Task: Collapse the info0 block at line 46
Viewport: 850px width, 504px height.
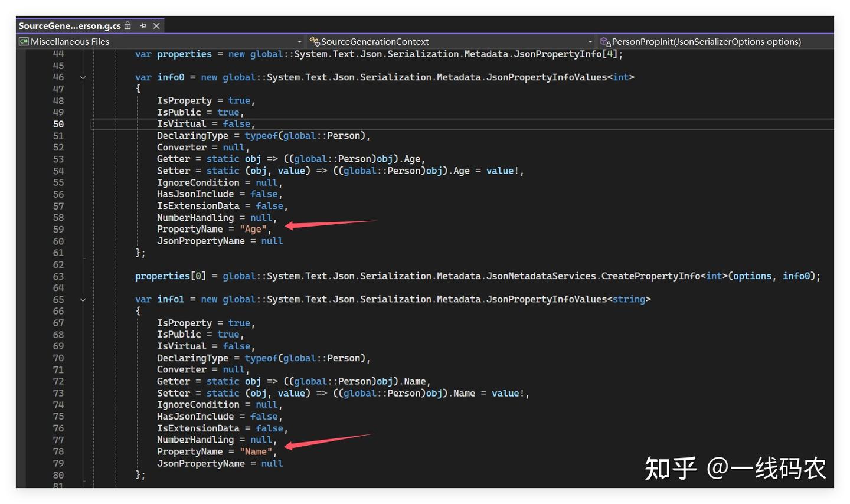Action: tap(83, 77)
